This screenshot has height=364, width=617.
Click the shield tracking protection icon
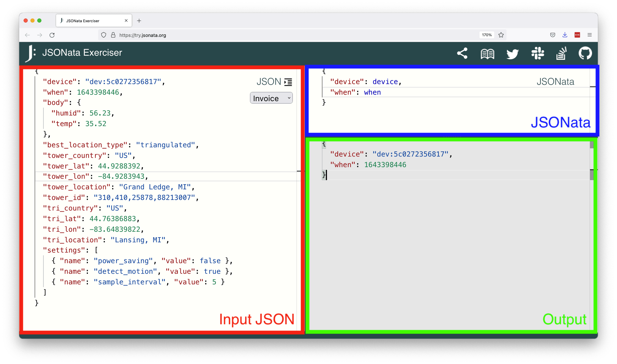[x=104, y=35]
